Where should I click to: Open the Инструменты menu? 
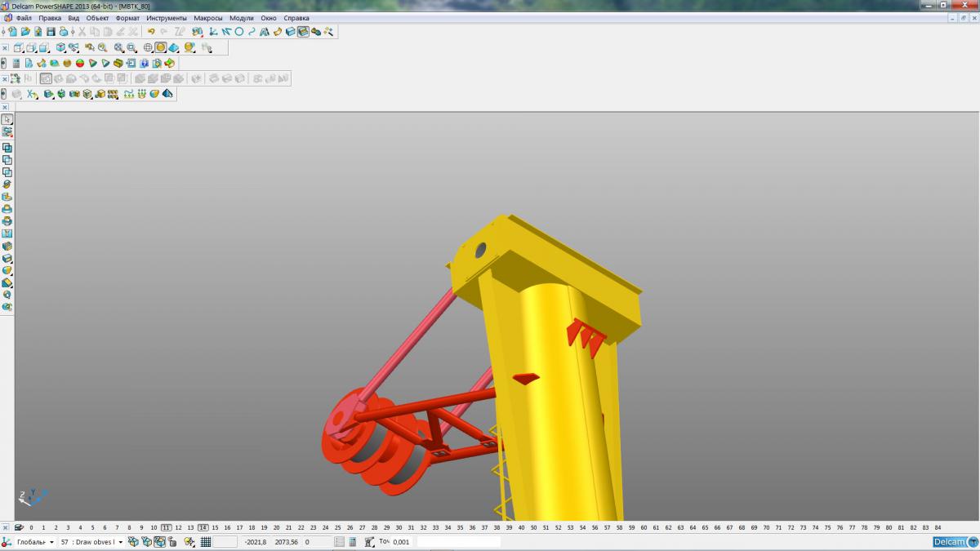[167, 18]
